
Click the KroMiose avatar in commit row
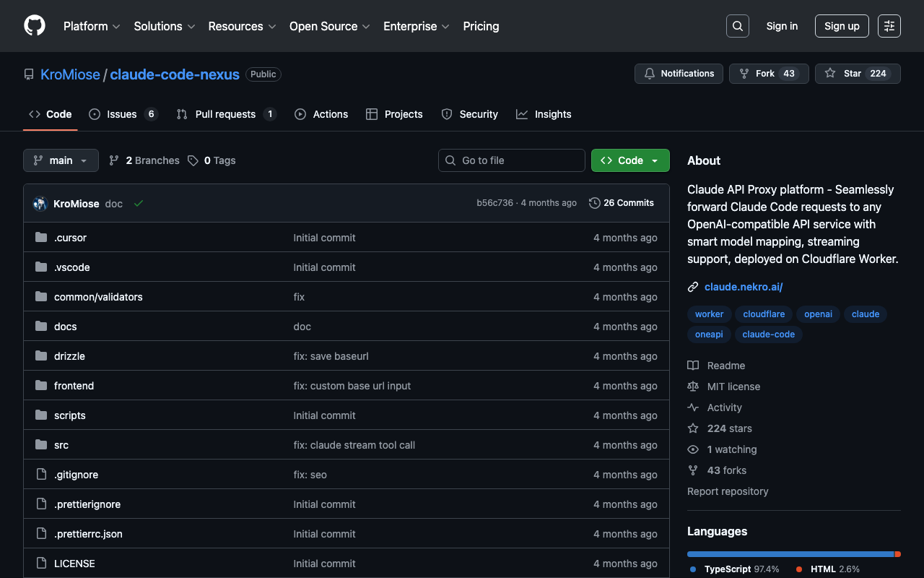[x=40, y=204]
